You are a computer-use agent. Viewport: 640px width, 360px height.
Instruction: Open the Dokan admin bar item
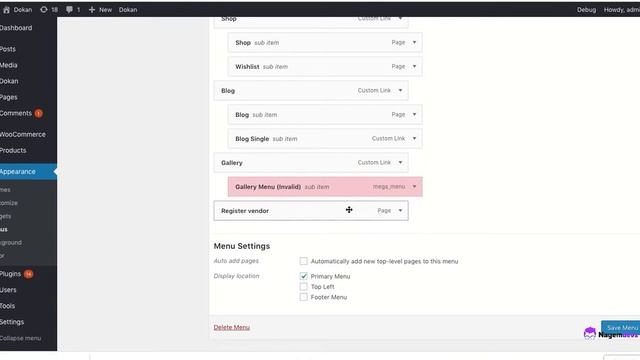tap(128, 9)
